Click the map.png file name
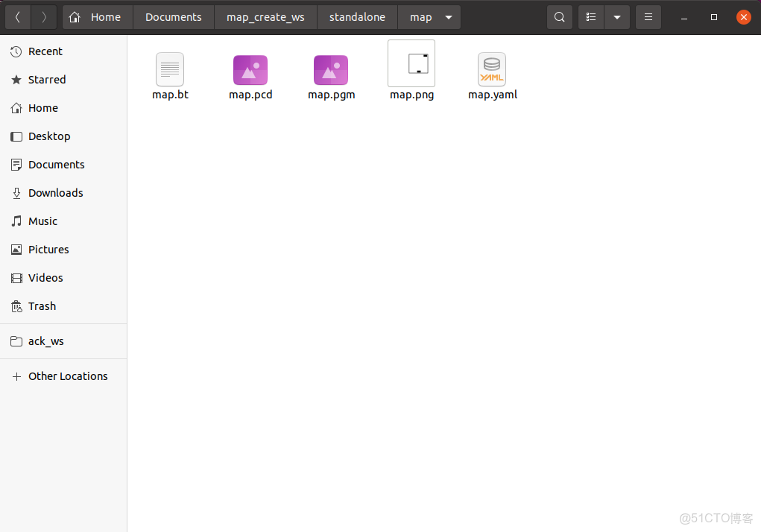 (412, 95)
